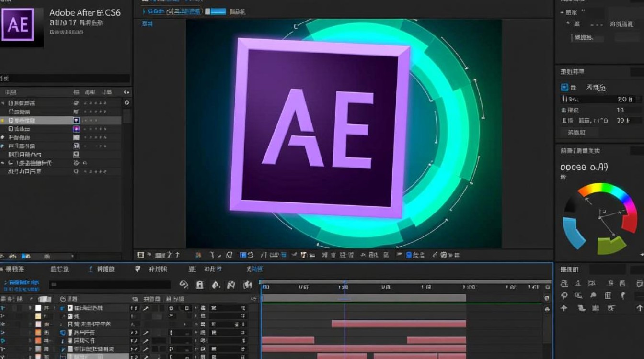
Task: Click the spiral icon beside timeline search field
Action: tap(184, 285)
